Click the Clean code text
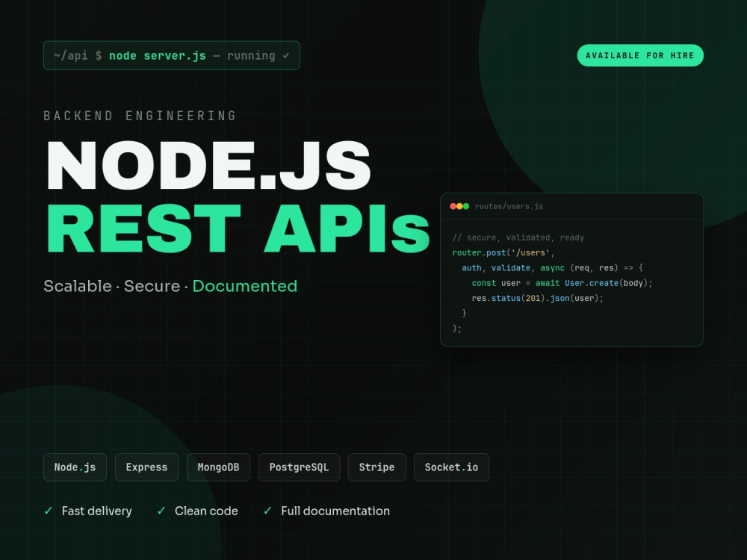Screen dimensions: 747x560 206,511
